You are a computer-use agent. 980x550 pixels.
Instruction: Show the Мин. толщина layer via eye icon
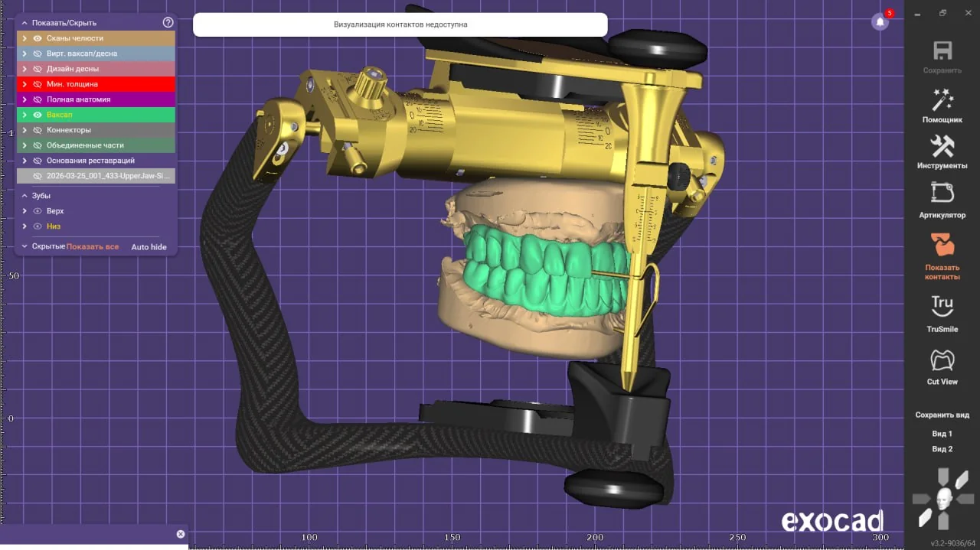pos(38,84)
